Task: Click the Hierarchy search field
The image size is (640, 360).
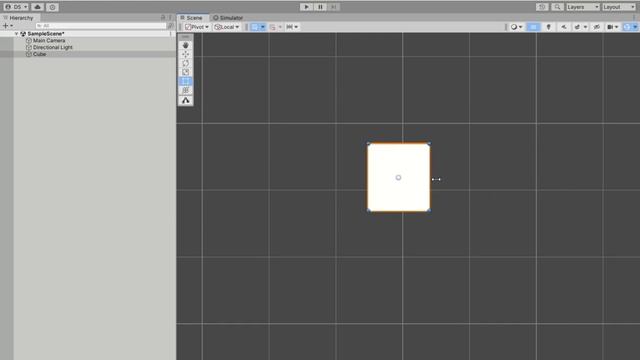Action: pyautogui.click(x=101, y=26)
